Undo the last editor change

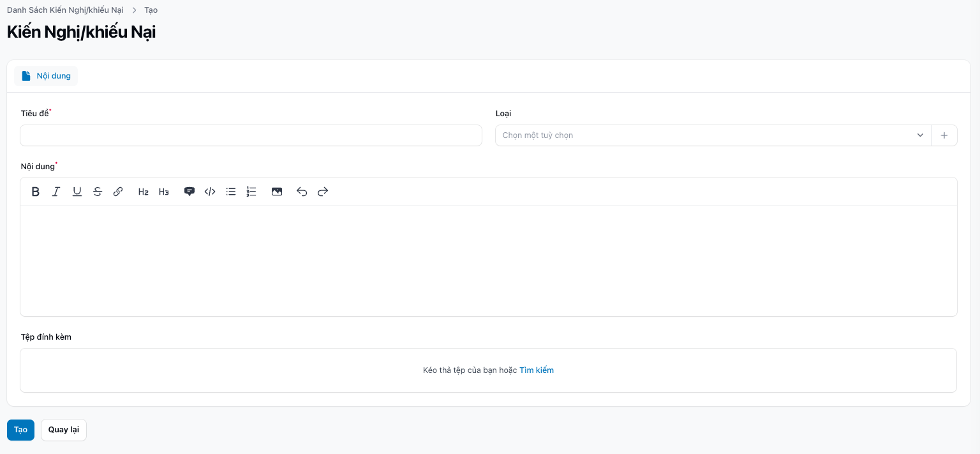point(302,192)
